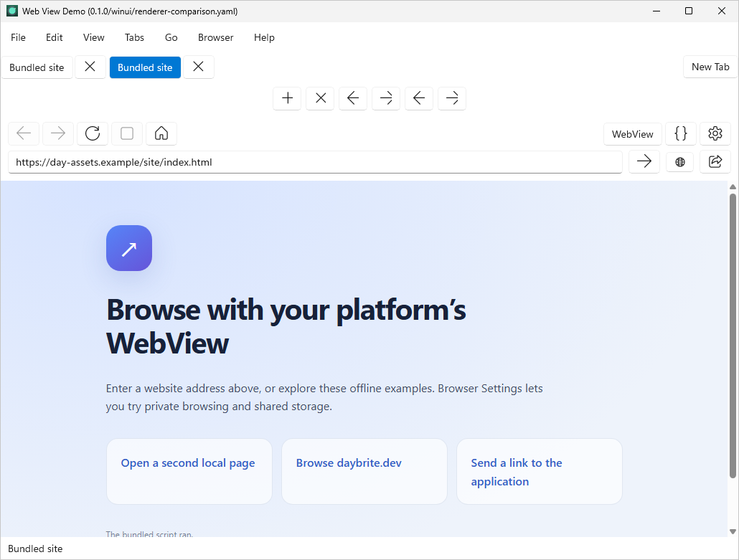The image size is (739, 560).
Task: Reload the page with the circular arrow icon
Action: [x=93, y=134]
